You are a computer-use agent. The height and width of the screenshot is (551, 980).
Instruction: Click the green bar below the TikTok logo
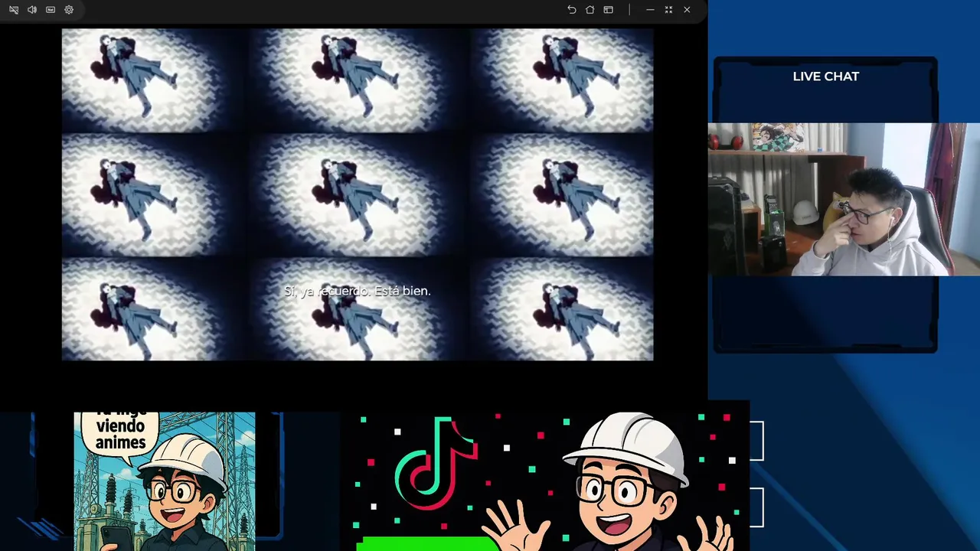click(427, 544)
